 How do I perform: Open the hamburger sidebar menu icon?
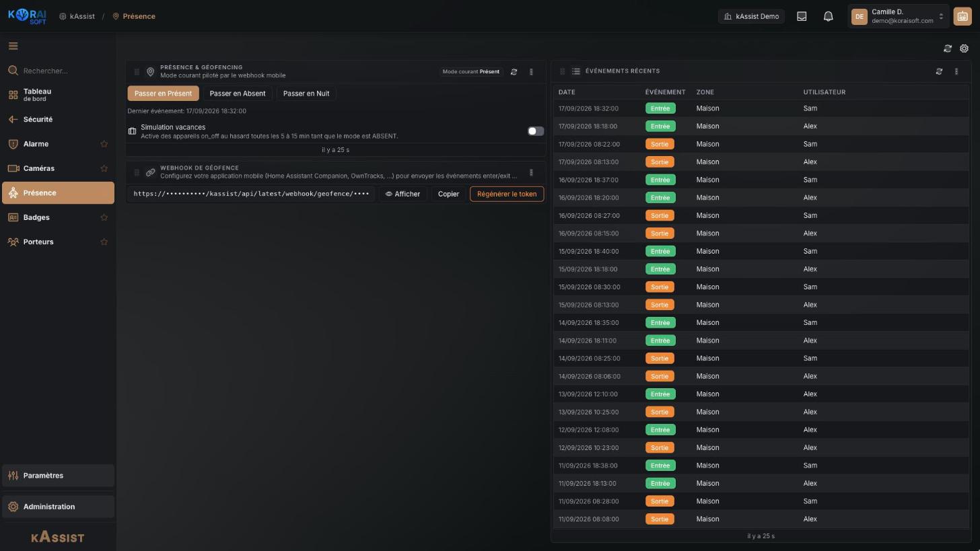tap(13, 46)
